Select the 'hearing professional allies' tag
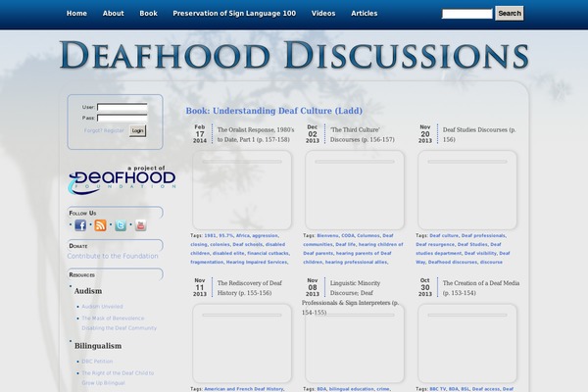The image size is (588, 392). (356, 262)
